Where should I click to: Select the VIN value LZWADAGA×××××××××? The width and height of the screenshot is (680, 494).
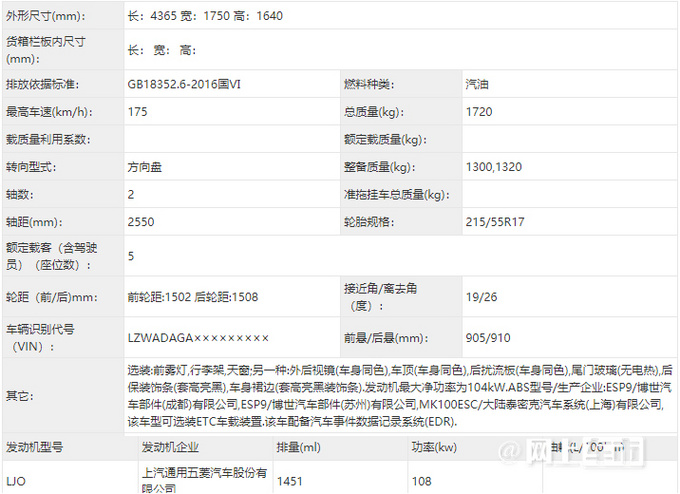click(198, 338)
